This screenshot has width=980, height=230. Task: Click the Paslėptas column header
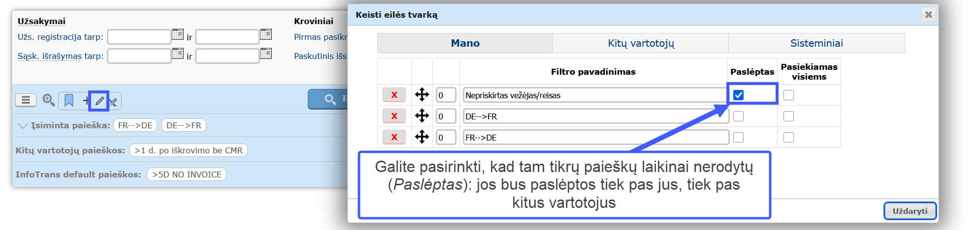(752, 72)
